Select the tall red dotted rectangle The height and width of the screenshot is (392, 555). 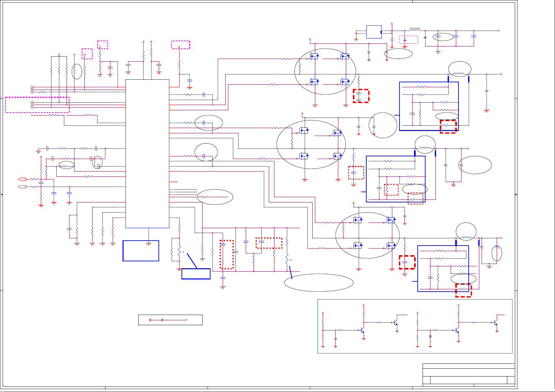tap(227, 255)
